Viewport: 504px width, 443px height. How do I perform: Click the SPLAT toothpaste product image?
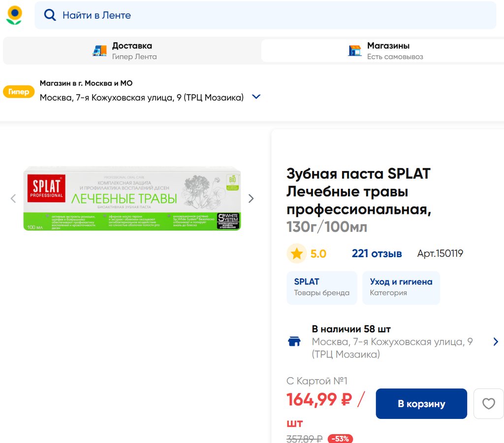(x=132, y=199)
